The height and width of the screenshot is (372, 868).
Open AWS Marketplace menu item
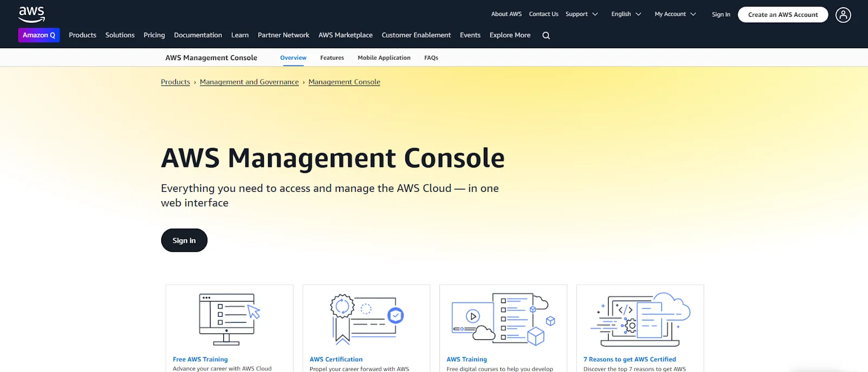[346, 35]
